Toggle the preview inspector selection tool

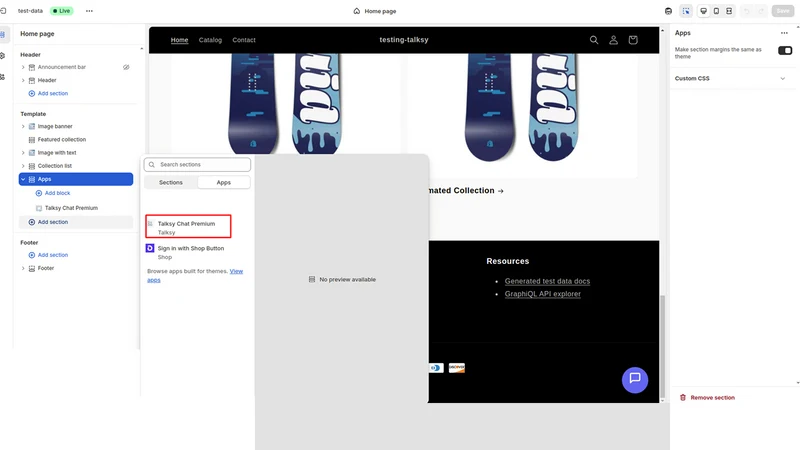(686, 11)
